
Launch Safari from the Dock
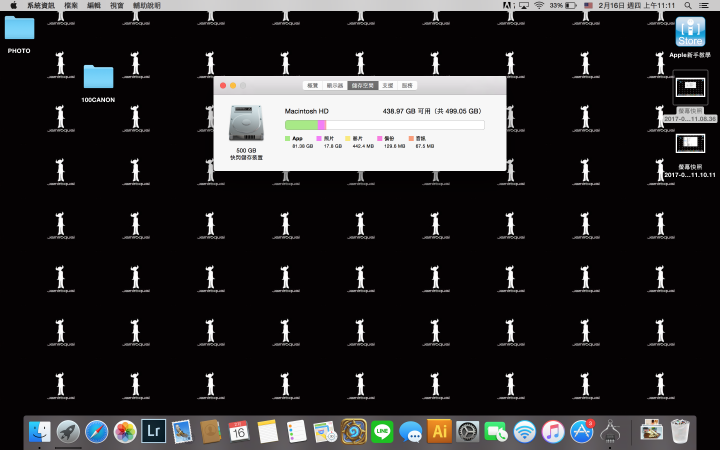[x=97, y=431]
